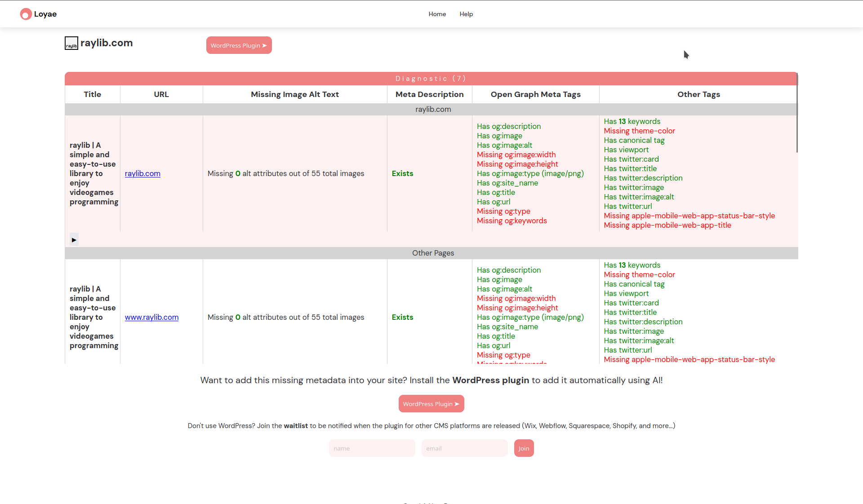Click second row Has og:site_name text

507,327
